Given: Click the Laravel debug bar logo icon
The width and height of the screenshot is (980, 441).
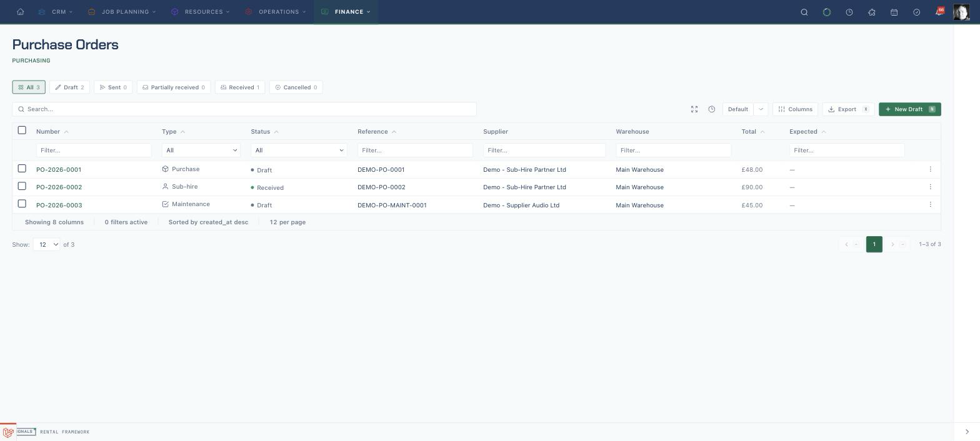Looking at the screenshot, I should [x=8, y=432].
